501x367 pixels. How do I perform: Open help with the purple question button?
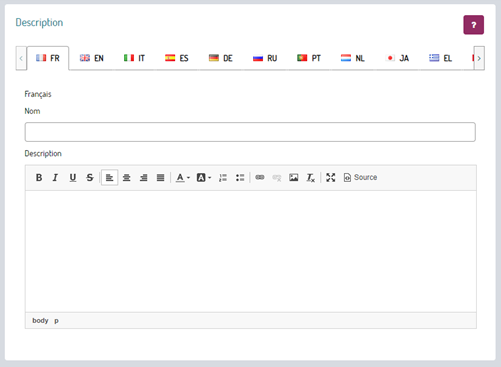pos(473,25)
